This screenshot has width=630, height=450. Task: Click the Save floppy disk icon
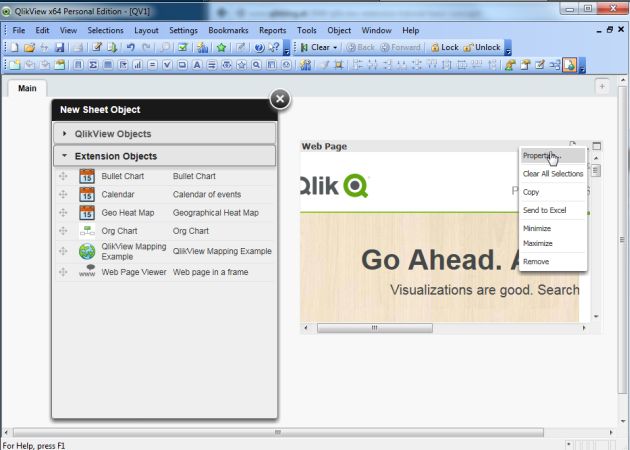pyautogui.click(x=60, y=47)
